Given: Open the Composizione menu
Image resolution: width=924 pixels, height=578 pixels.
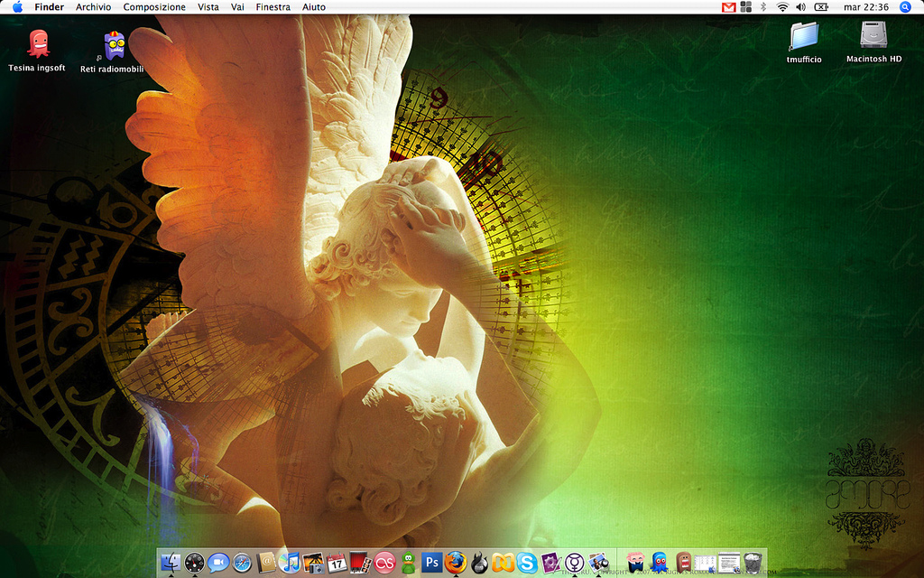Looking at the screenshot, I should [x=154, y=7].
